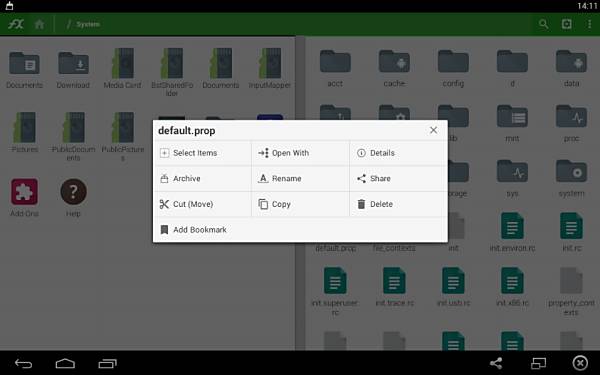
Task: Tap share icon in bottom bar
Action: click(x=496, y=363)
